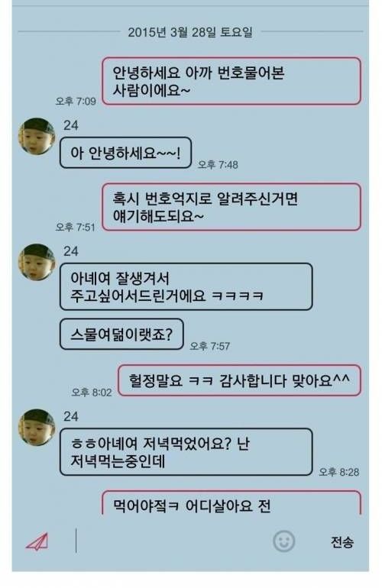Select the 혹시 번호억지로 알려주신거면 message bubble

point(231,207)
